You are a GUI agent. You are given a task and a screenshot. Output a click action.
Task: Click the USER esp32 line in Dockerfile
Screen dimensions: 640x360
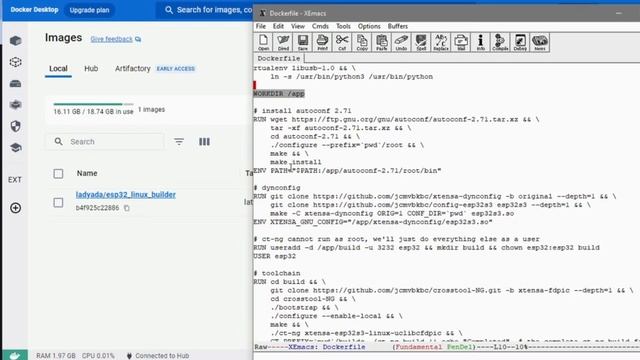274,256
